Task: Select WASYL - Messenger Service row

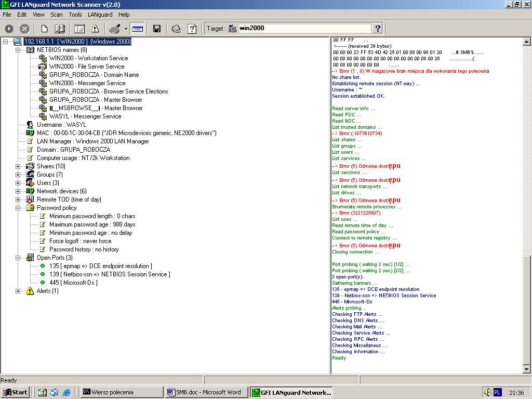Action: click(x=85, y=116)
